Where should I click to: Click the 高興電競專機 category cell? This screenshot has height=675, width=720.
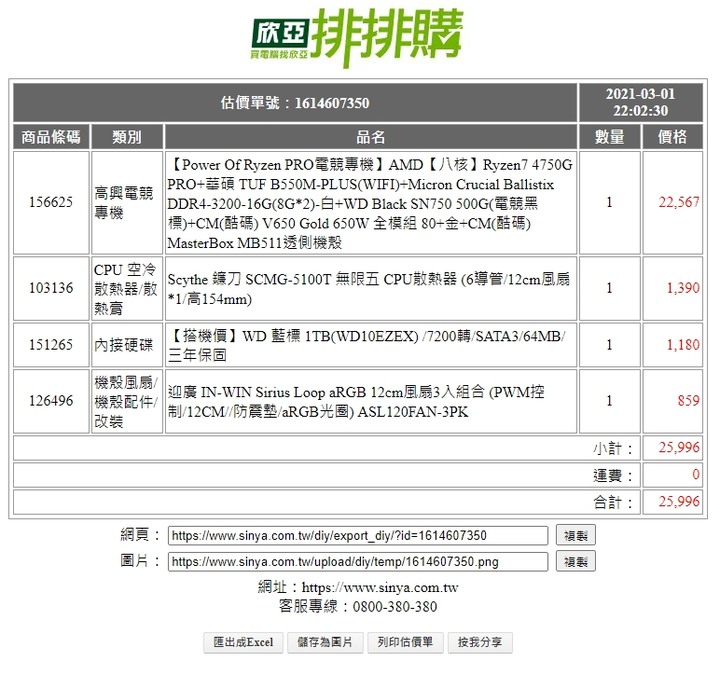pos(127,202)
